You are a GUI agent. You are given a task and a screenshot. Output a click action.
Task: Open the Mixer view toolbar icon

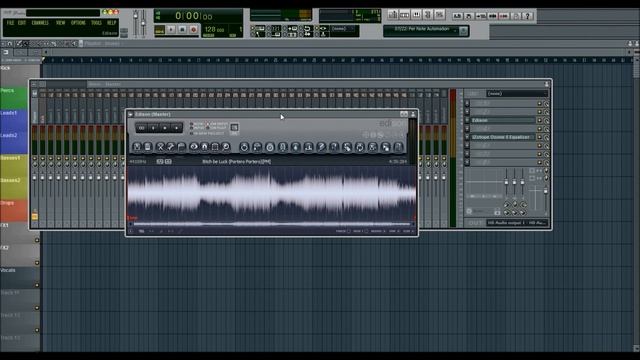click(x=439, y=15)
